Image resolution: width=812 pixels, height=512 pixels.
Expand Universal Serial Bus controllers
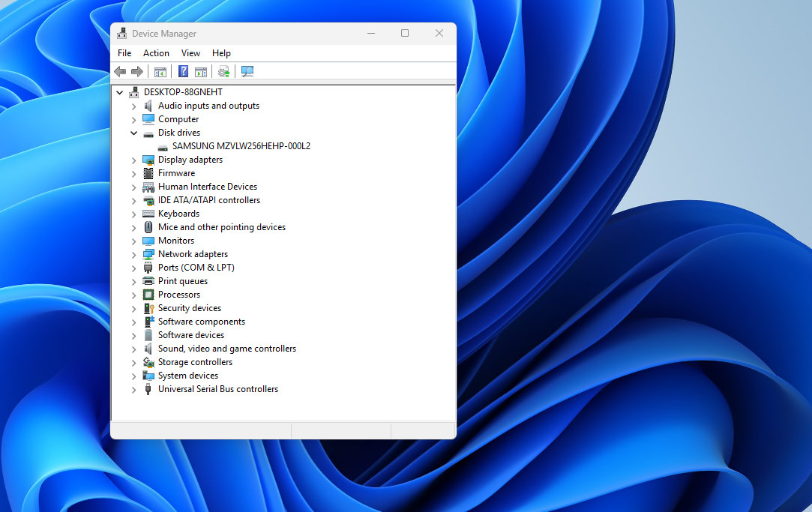pos(134,389)
